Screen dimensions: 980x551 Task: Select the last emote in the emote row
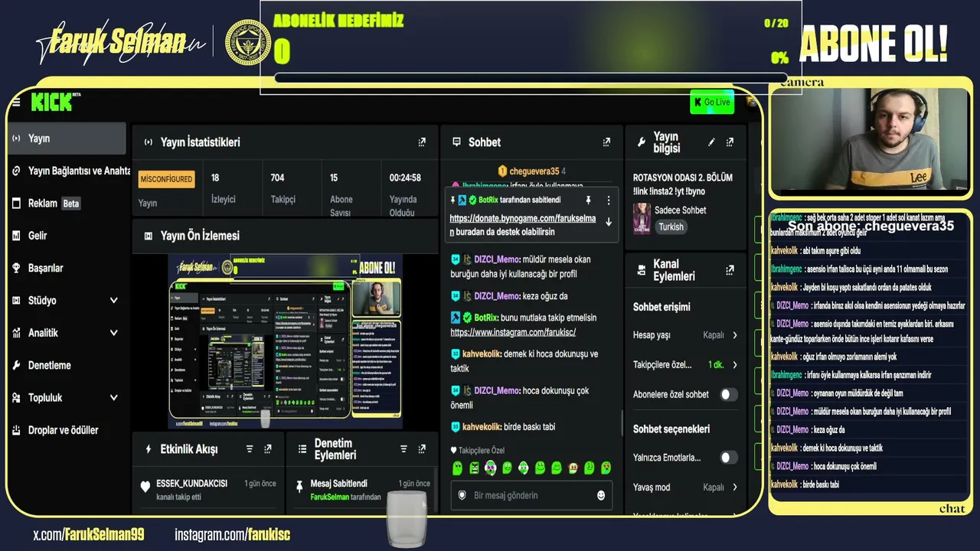pos(606,468)
